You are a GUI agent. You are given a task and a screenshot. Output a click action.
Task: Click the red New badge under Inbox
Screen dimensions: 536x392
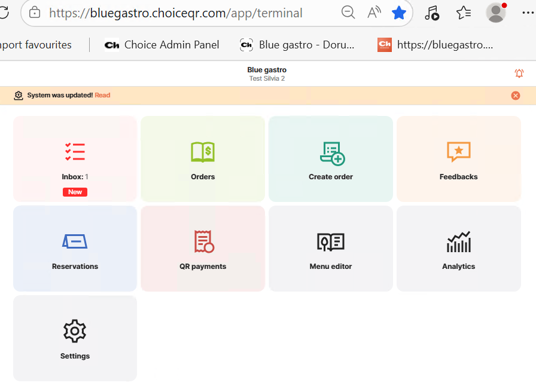[x=75, y=192]
